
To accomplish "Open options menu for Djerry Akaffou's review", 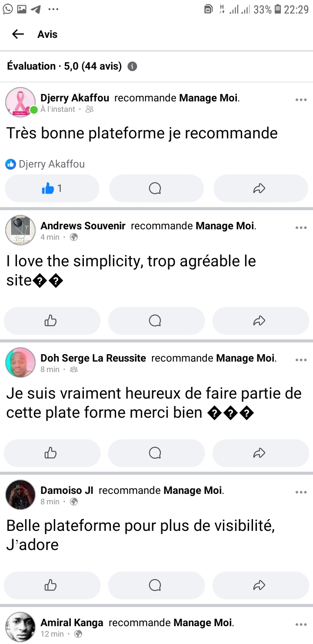I will [x=301, y=100].
